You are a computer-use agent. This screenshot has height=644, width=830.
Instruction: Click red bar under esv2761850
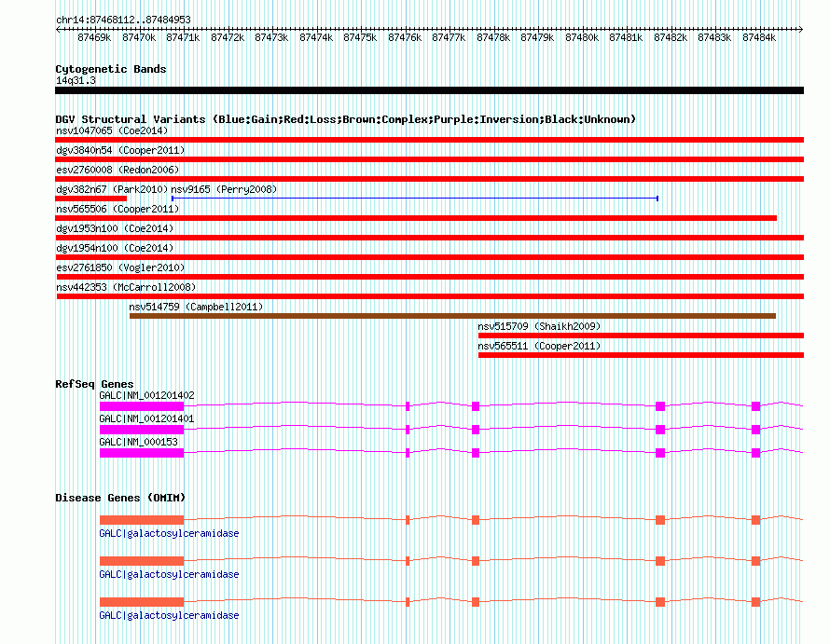pos(430,277)
